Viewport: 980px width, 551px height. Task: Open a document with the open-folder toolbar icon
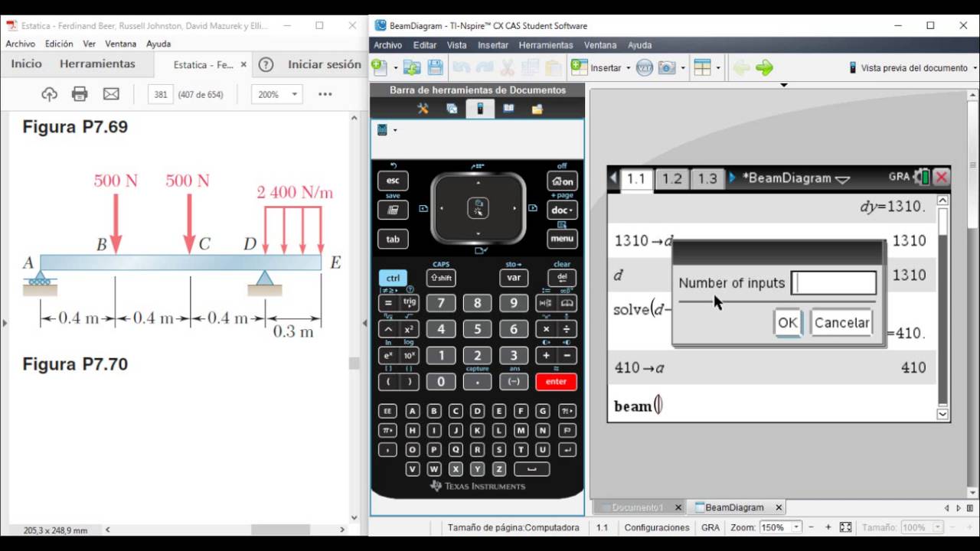coord(412,67)
